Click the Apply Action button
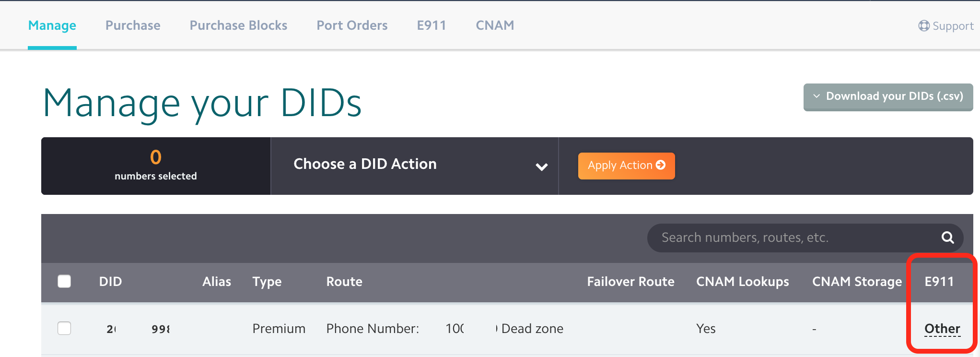The height and width of the screenshot is (357, 980). coord(626,166)
